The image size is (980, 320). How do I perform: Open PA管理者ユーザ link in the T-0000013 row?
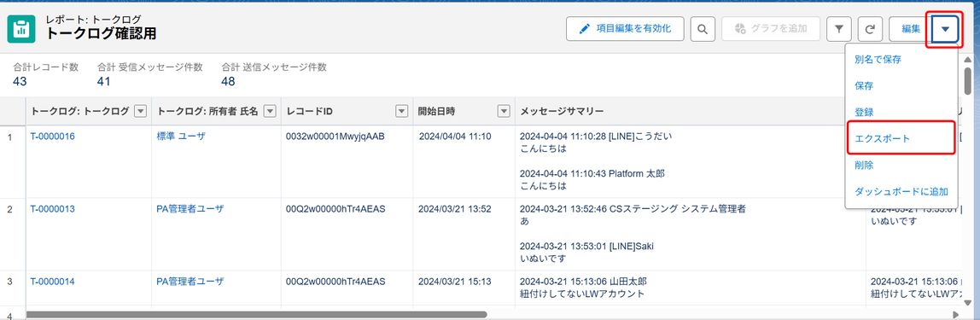190,209
